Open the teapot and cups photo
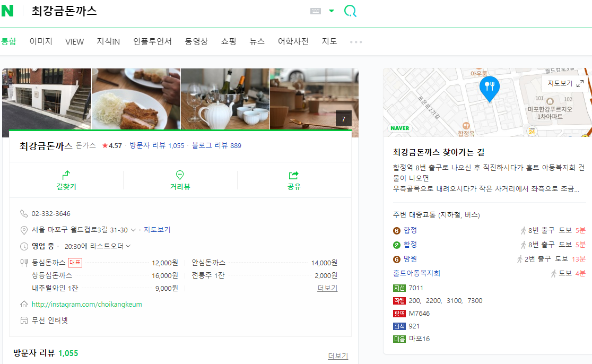Screen dimensions: 592x364 [x=225, y=99]
